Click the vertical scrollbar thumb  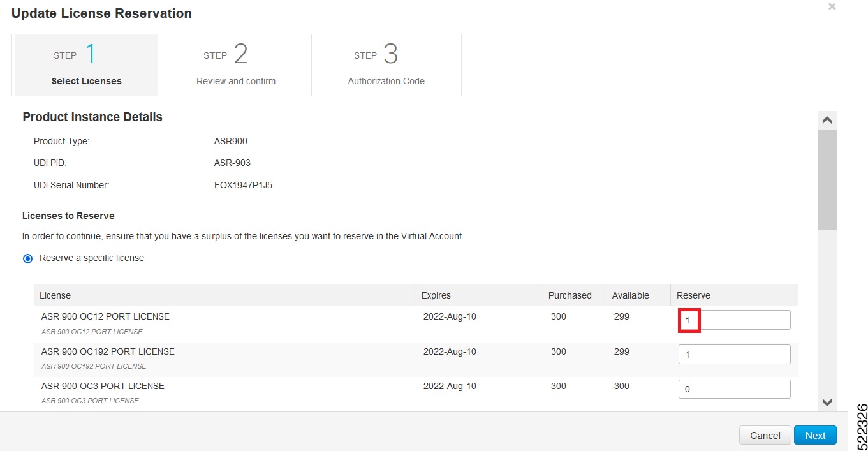(x=827, y=179)
